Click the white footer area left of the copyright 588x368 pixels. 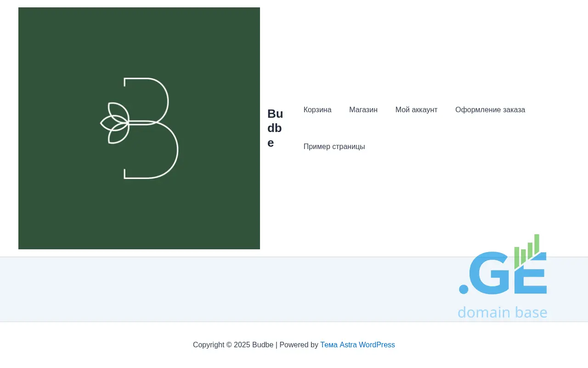tap(92, 345)
